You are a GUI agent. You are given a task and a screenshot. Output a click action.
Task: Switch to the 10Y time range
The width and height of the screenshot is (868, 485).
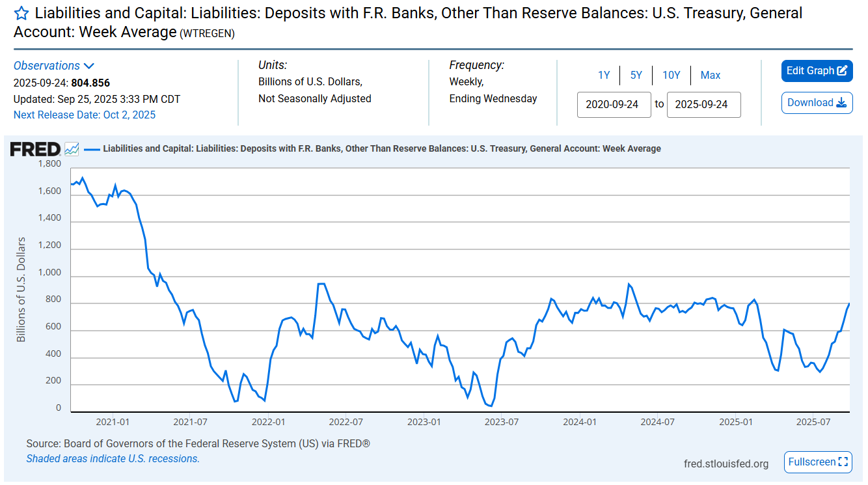[671, 76]
